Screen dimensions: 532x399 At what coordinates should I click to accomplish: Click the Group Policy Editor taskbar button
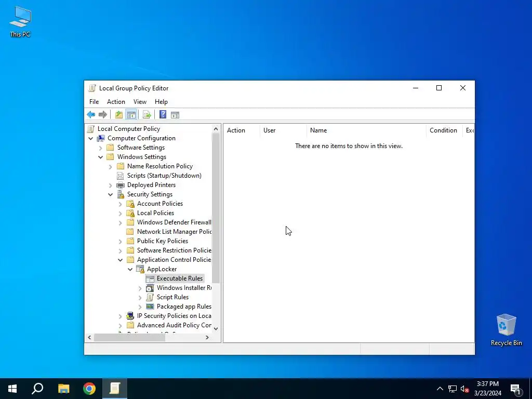115,389
